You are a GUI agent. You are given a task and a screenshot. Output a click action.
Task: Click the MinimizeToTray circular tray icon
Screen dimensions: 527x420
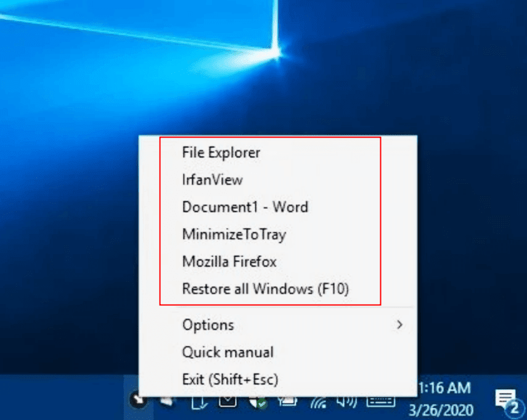pyautogui.click(x=139, y=401)
